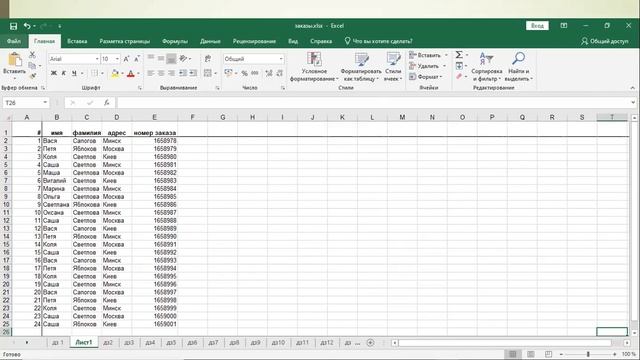This screenshot has width=640, height=360.
Task: Click the Format Painter brush icon
Action: (33, 76)
